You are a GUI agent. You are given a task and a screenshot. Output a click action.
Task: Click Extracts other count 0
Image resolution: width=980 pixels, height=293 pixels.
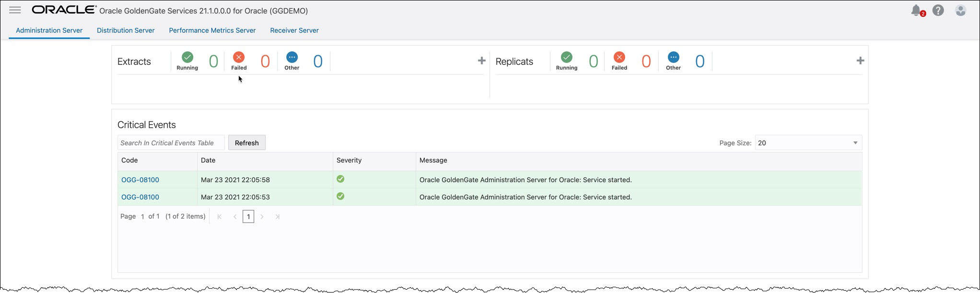pyautogui.click(x=318, y=61)
